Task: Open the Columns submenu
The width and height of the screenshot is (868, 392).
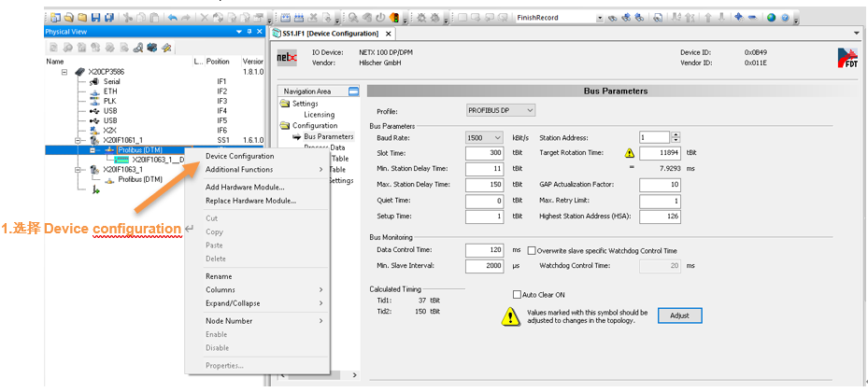Action: click(258, 289)
